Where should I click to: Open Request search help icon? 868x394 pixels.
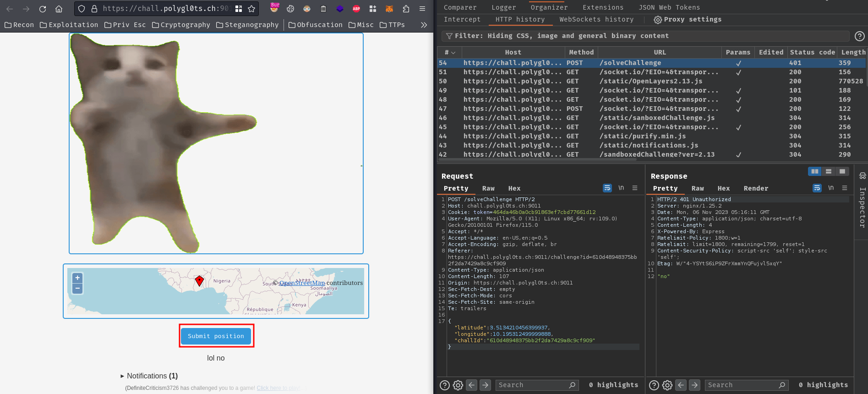click(x=444, y=385)
